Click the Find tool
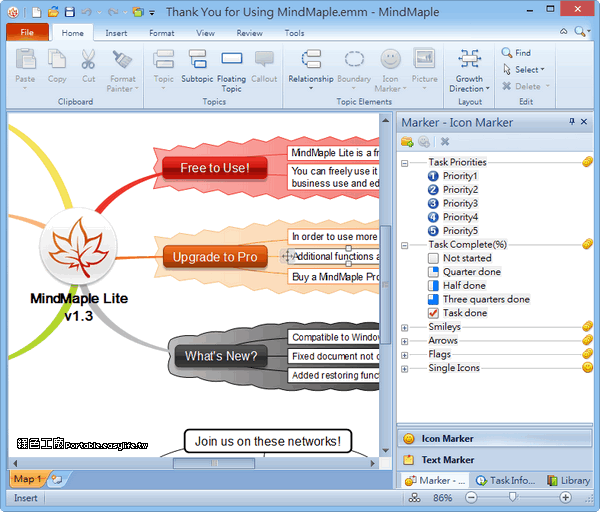The height and width of the screenshot is (512, 600). coord(516,53)
